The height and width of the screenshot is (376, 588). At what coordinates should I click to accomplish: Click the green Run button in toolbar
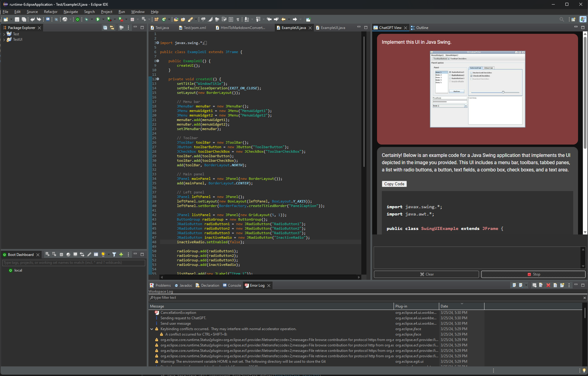pyautogui.click(x=98, y=19)
